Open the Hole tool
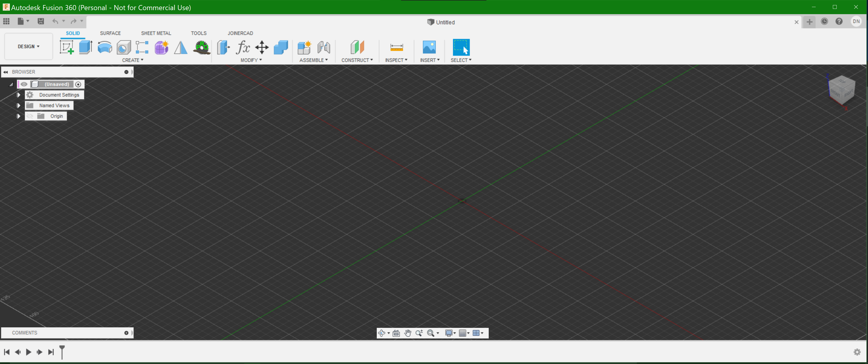868x364 pixels. pos(124,47)
